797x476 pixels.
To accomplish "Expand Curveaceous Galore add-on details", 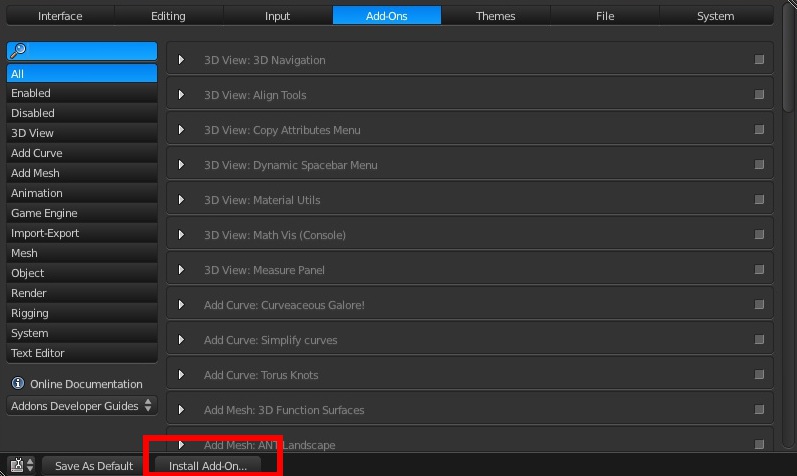I will (181, 305).
